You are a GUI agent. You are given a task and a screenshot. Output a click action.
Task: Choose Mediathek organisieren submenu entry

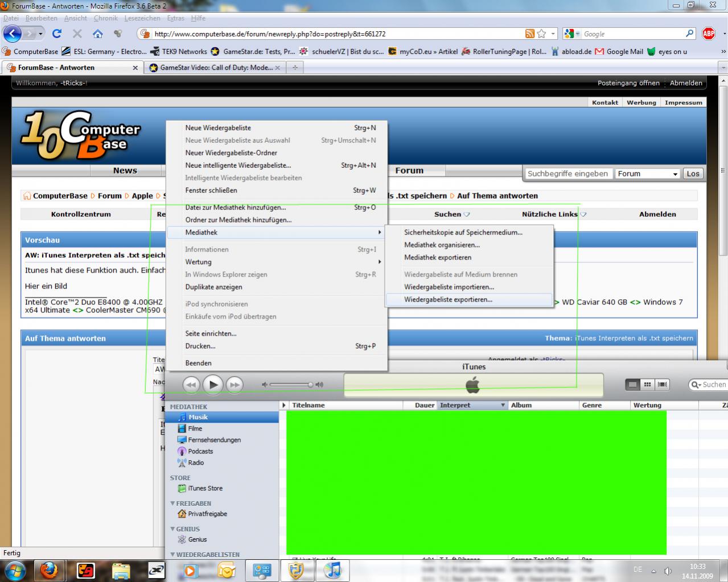pos(469,245)
